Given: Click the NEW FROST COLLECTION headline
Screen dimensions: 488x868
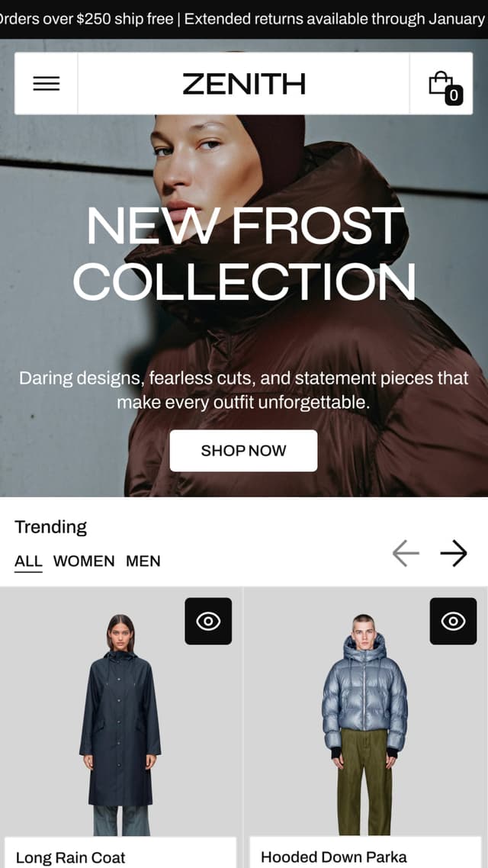Looking at the screenshot, I should click(x=244, y=254).
